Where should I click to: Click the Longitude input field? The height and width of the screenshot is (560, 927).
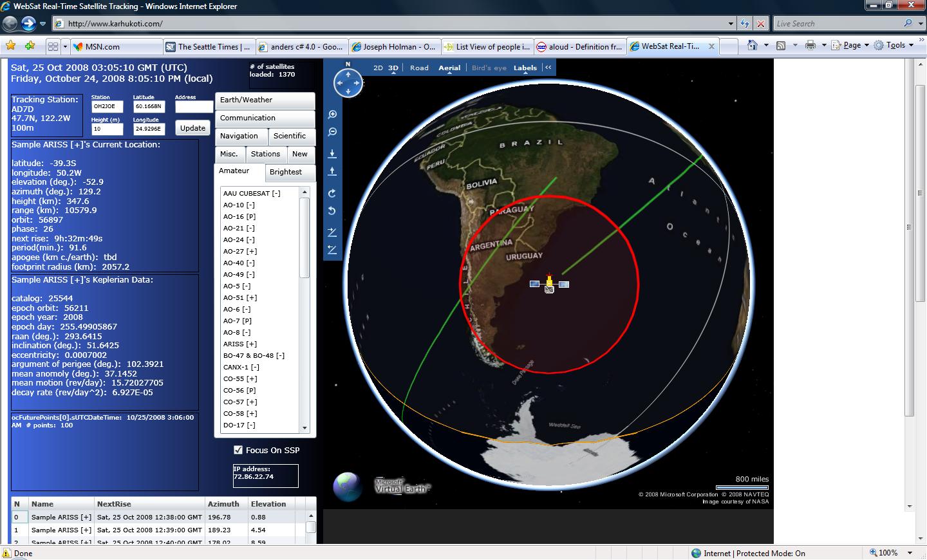(149, 129)
